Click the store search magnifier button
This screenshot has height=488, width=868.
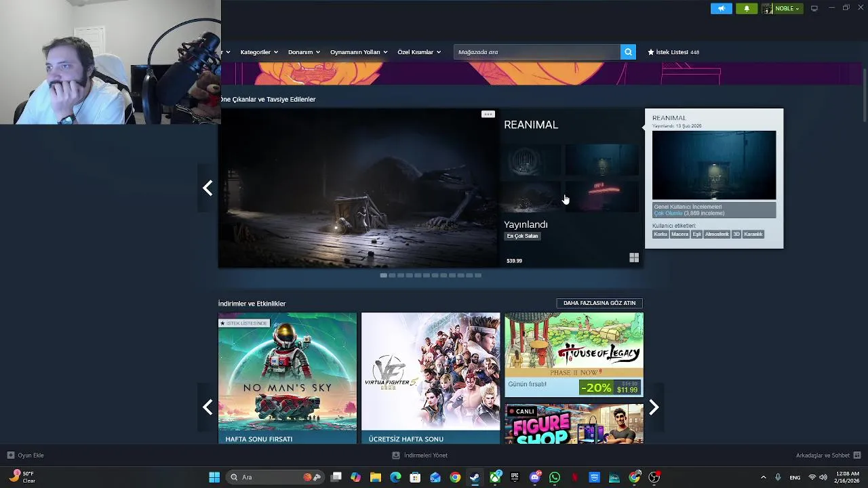[628, 52]
